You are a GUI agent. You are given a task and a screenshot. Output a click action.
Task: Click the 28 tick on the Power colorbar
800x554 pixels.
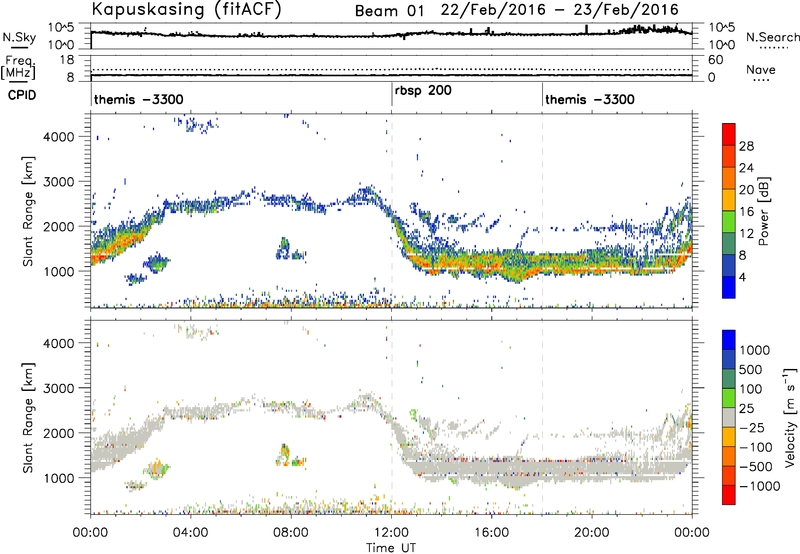[x=746, y=146]
